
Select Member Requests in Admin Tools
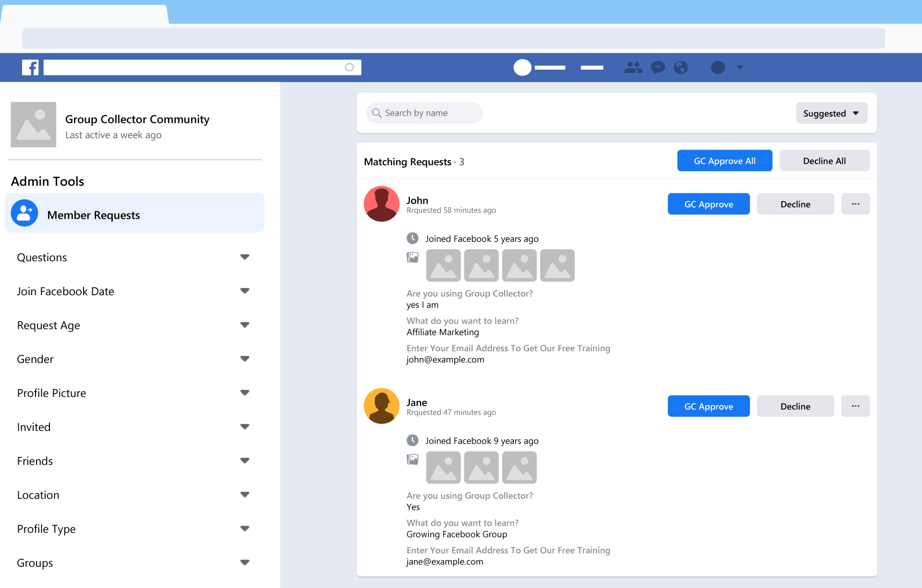pos(134,213)
